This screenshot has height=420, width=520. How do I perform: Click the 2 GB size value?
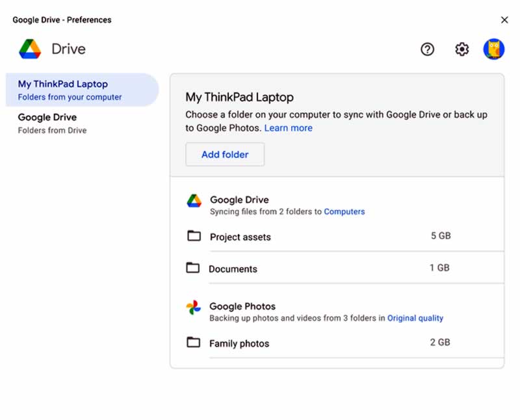point(440,343)
